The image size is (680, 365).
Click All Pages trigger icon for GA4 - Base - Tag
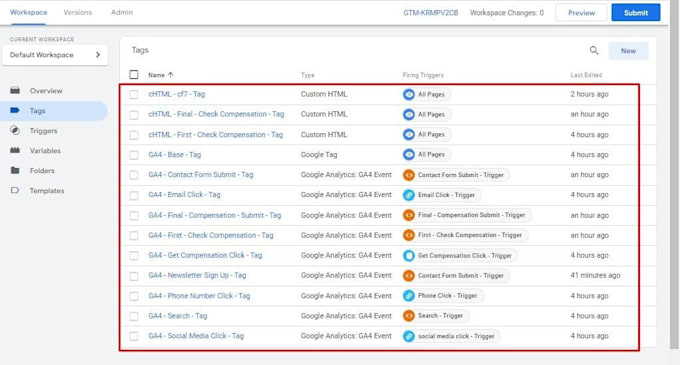[x=409, y=154]
